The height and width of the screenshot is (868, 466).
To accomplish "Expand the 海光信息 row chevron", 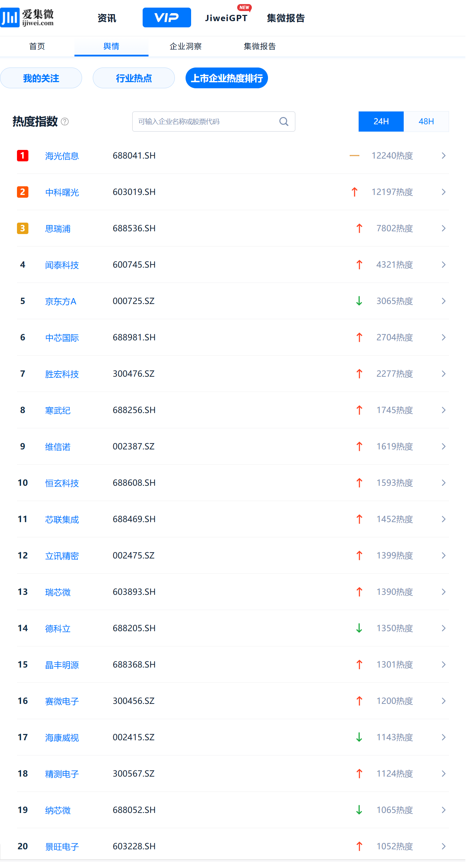I will tap(443, 156).
